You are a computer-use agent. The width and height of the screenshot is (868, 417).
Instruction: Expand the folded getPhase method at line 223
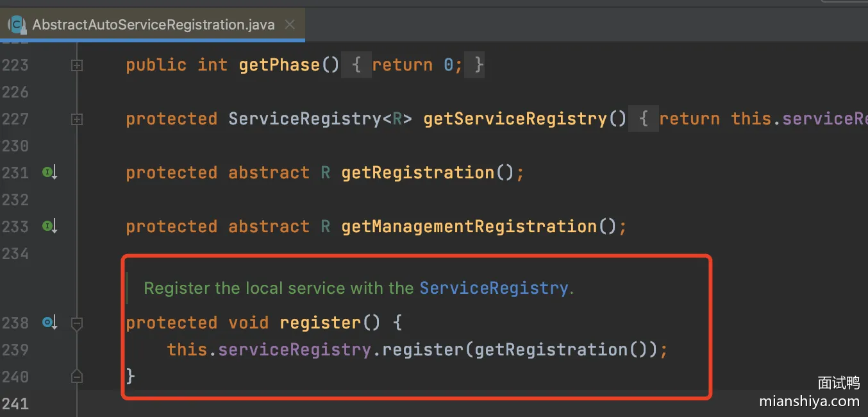coord(77,65)
